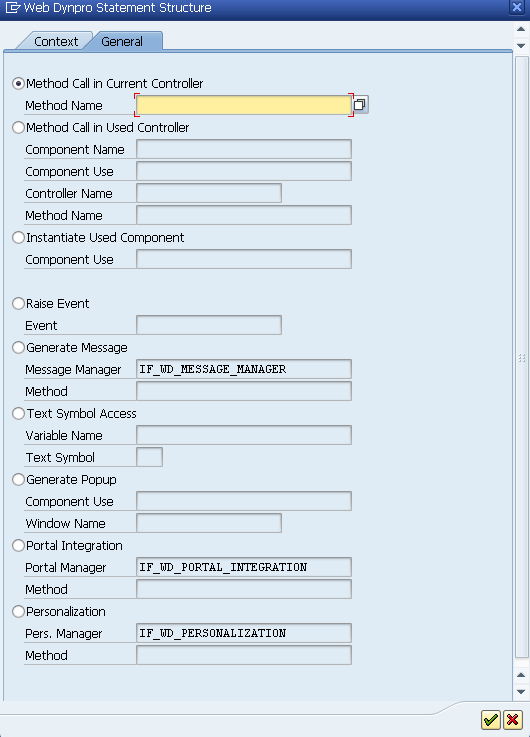Click the IF_WD_PORTAL_INTEGRATION field
Screen dimensions: 530x737
pos(244,567)
